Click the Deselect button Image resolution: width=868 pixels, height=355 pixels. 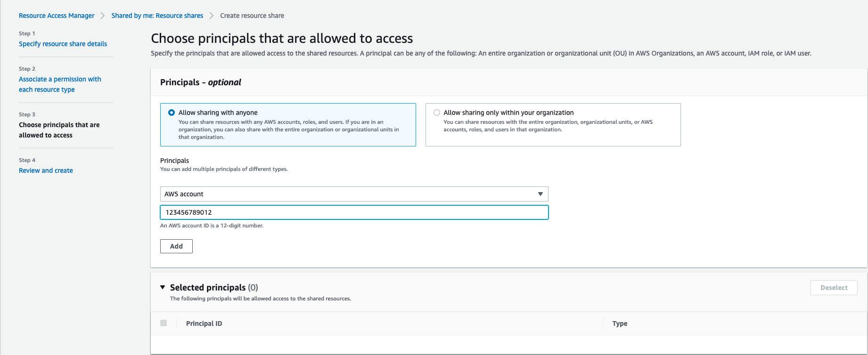tap(833, 288)
